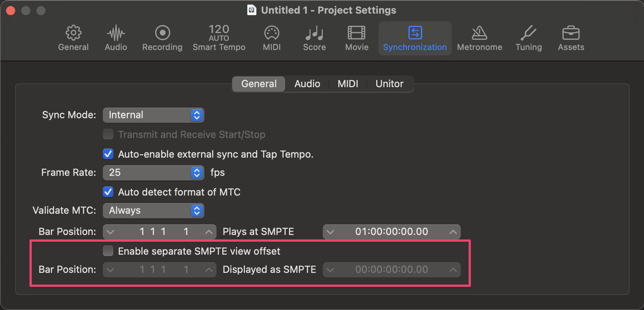Open the Frame Rate dropdown
This screenshot has height=310, width=644.
point(153,173)
